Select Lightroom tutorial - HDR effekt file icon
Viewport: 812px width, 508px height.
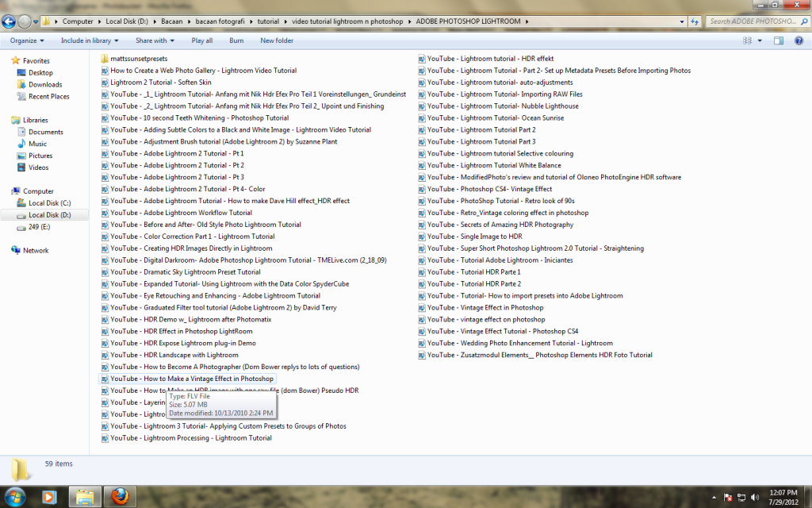click(422, 59)
